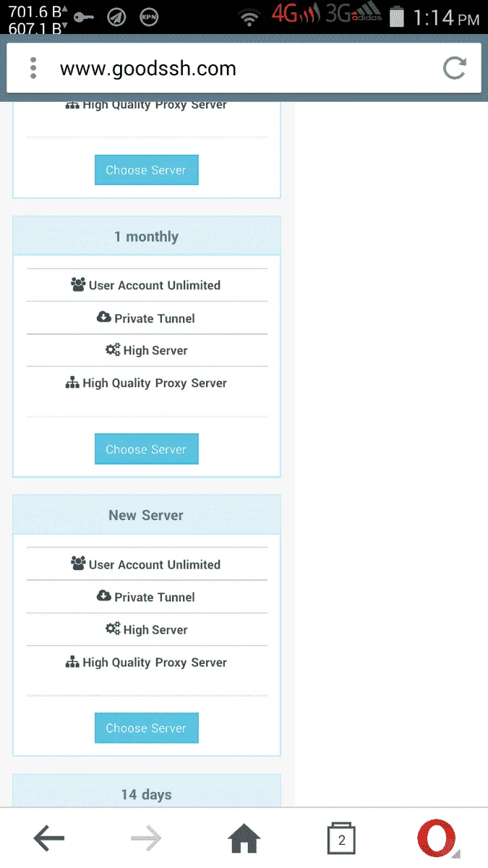Reload the page with refresh icon
The height and width of the screenshot is (868, 488).
454,69
